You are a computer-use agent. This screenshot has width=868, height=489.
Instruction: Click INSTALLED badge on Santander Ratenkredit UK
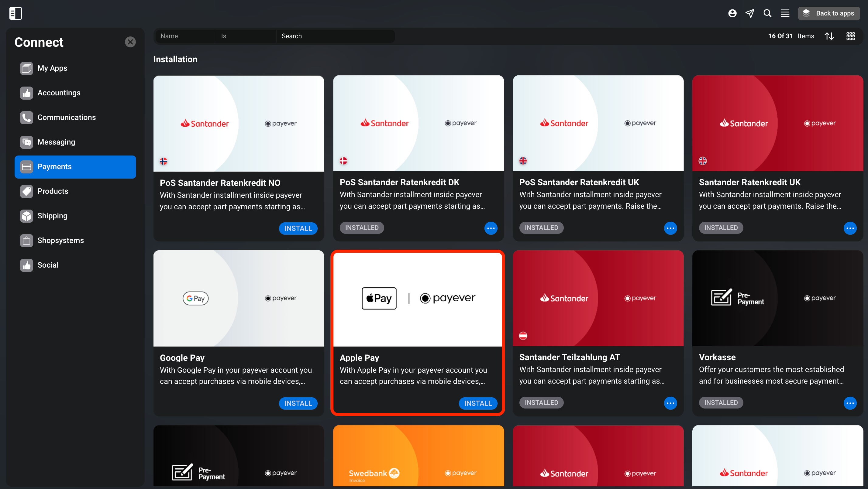tap(721, 228)
